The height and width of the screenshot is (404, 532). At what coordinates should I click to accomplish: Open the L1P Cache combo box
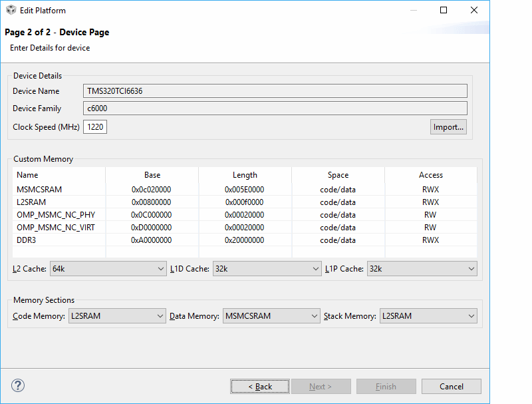(422, 269)
